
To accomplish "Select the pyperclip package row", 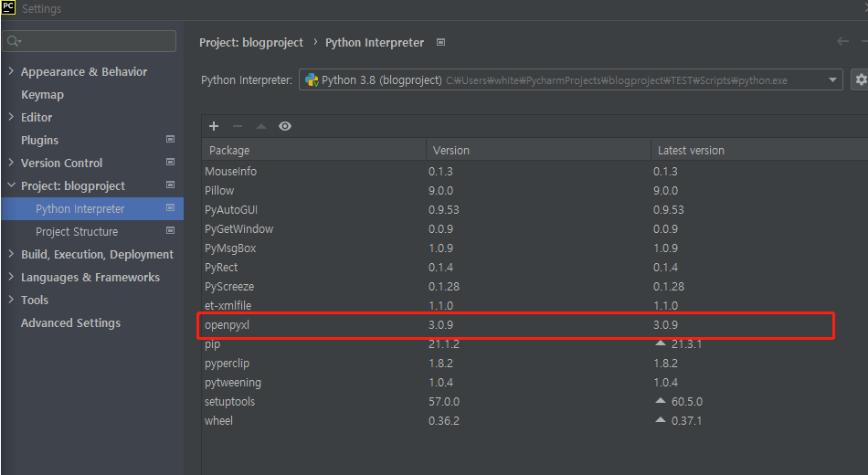I will coord(535,364).
